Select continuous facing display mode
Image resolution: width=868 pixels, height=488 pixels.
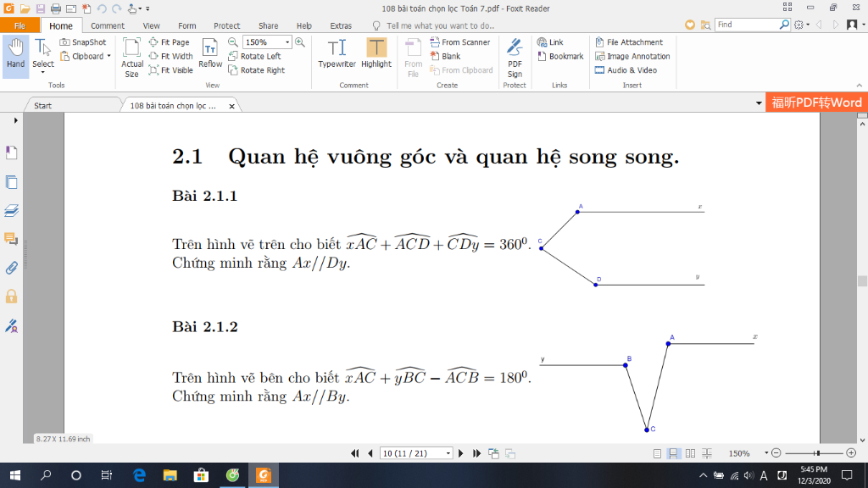pyautogui.click(x=707, y=454)
